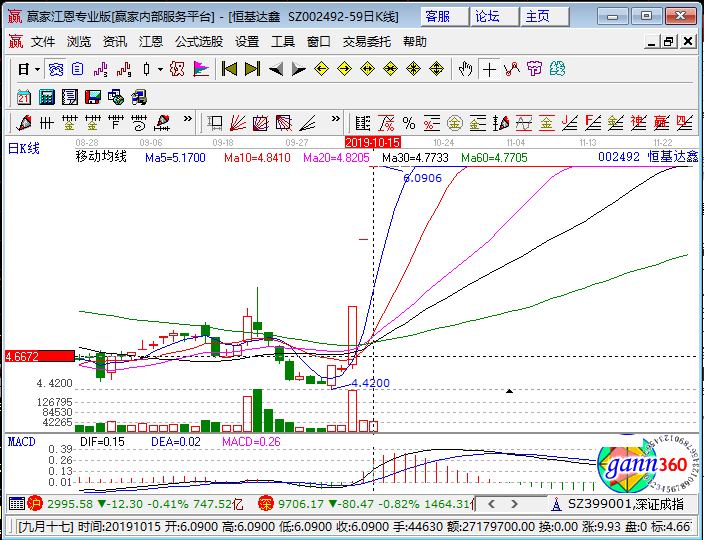Expand first drawing toolbar overflow chevron

coord(188,119)
